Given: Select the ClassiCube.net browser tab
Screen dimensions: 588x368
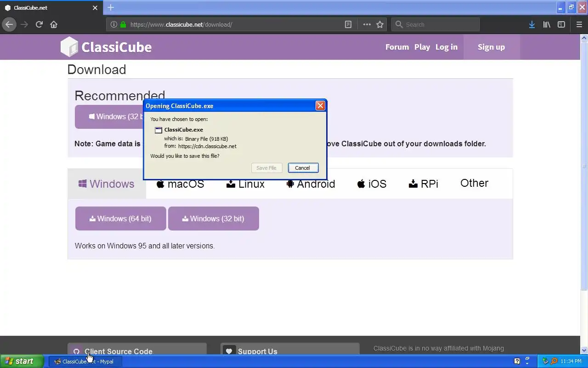Looking at the screenshot, I should (51, 8).
